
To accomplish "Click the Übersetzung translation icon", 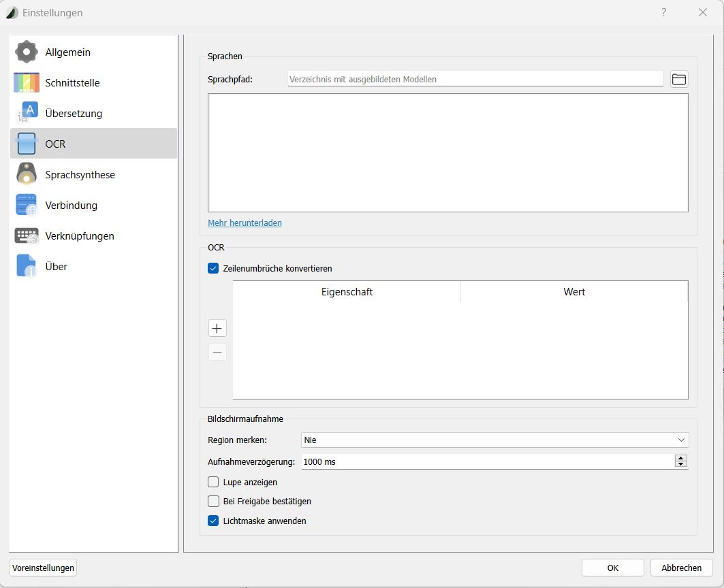I will click(27, 113).
